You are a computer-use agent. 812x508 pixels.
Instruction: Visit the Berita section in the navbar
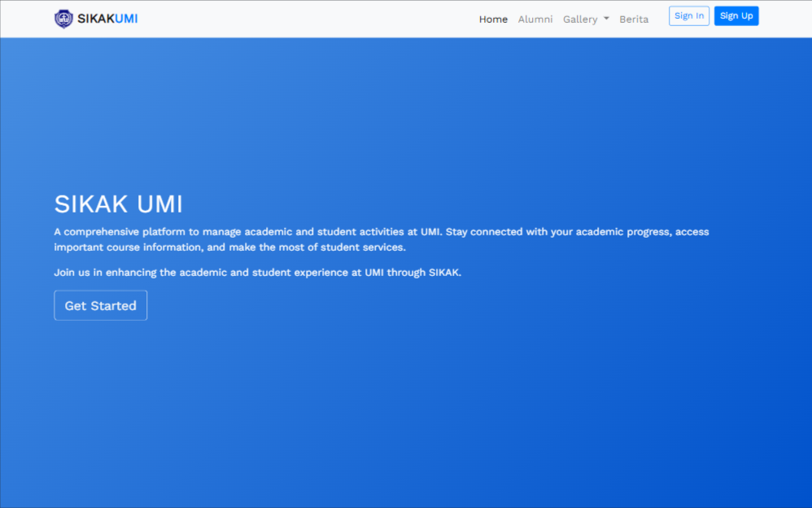pos(635,19)
